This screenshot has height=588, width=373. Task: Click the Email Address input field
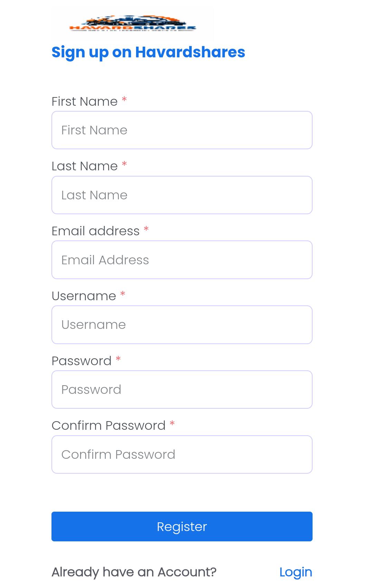182,259
